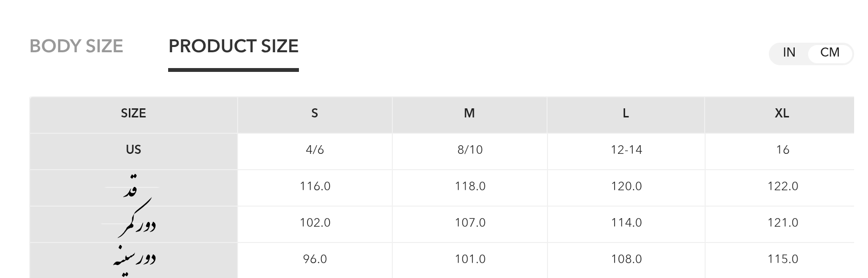Click the S size column header

[314, 114]
